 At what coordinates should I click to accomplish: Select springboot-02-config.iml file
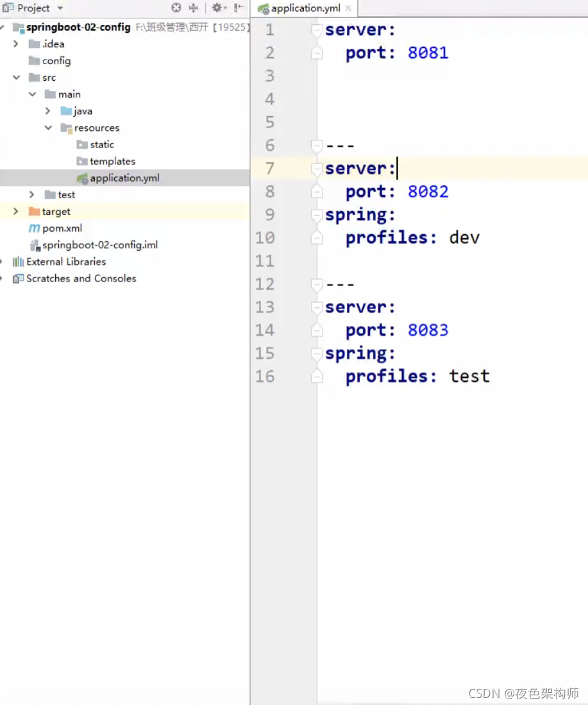pos(100,245)
